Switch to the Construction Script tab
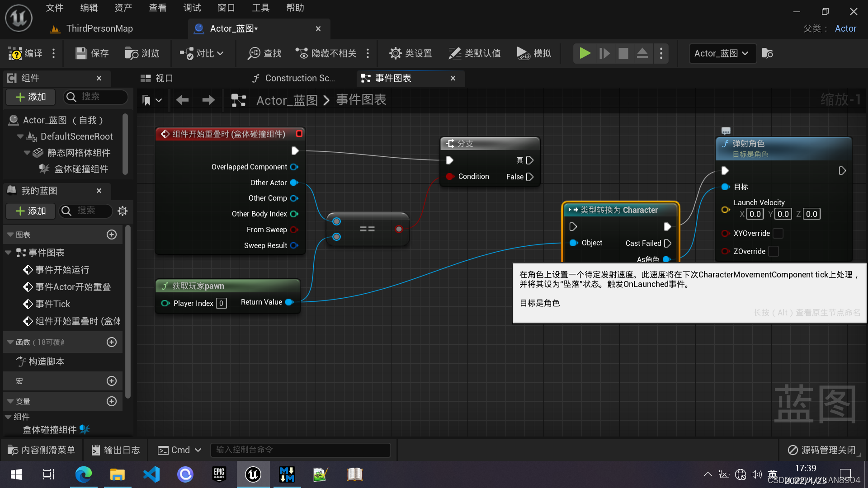The image size is (868, 488). pyautogui.click(x=294, y=78)
